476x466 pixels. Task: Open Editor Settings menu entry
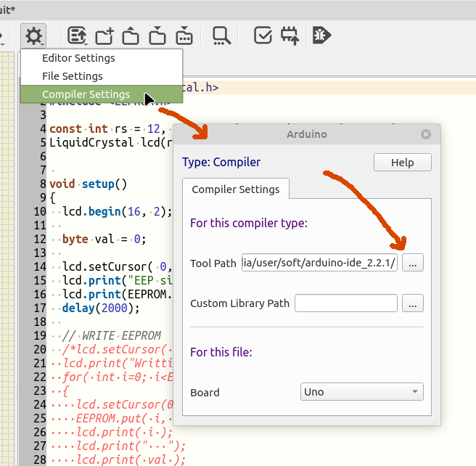(x=78, y=58)
